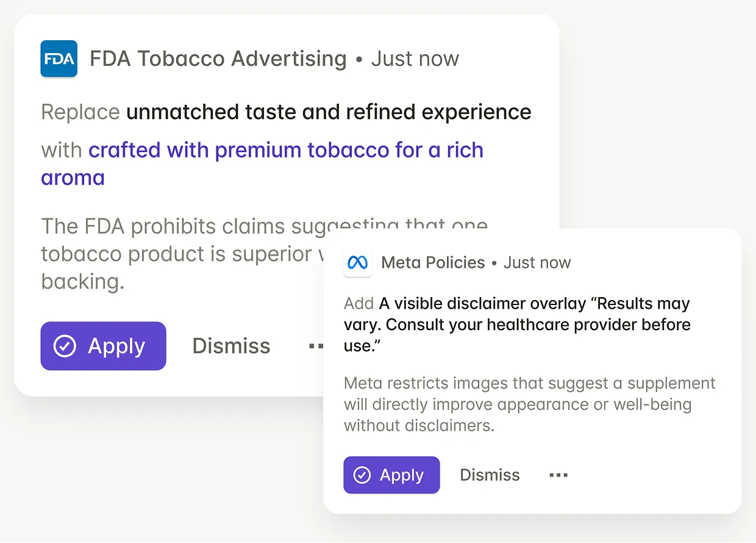Click the Just now timestamp on the Meta card
The width and height of the screenshot is (756, 543).
537,262
